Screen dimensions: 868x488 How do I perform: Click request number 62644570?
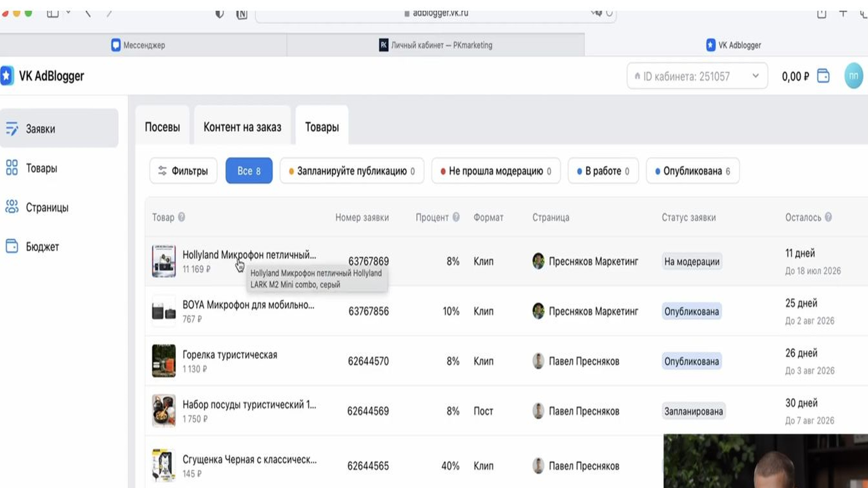coord(368,361)
